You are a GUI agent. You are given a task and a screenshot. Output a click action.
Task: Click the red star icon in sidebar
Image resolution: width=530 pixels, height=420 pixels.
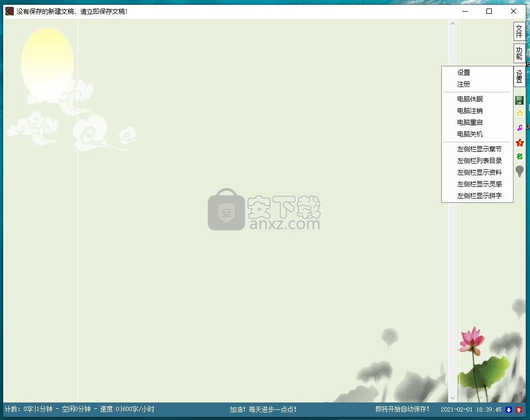pyautogui.click(x=519, y=143)
